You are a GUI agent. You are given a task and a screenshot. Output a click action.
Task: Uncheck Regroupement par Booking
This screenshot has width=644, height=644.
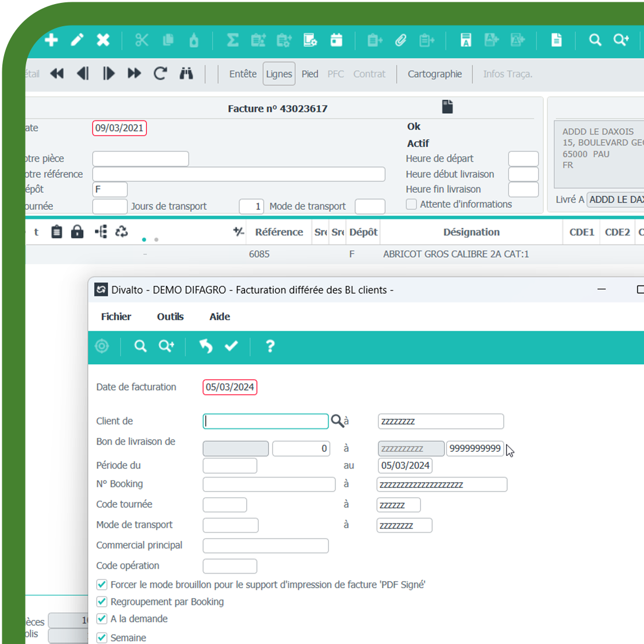(x=102, y=601)
